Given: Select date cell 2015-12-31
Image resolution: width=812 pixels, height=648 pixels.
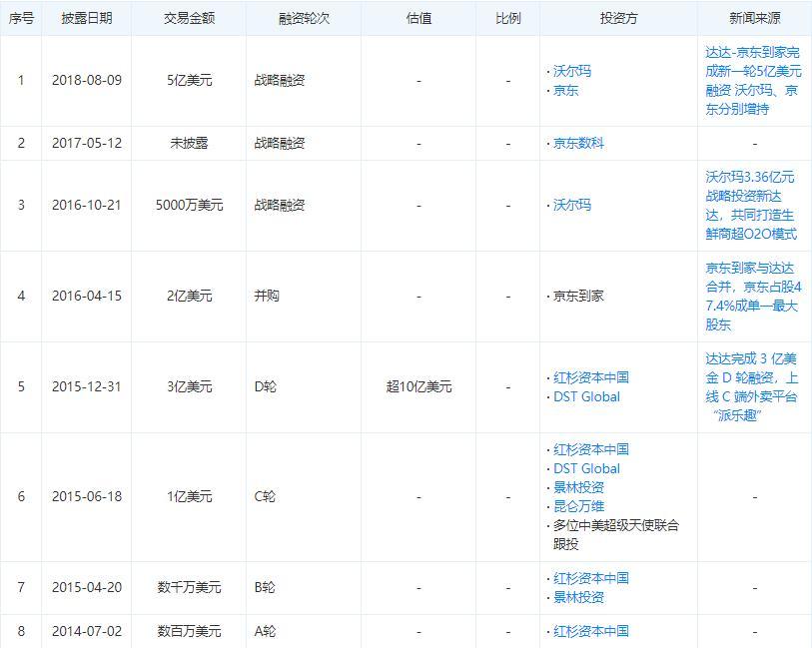Looking at the screenshot, I should click(x=87, y=386).
